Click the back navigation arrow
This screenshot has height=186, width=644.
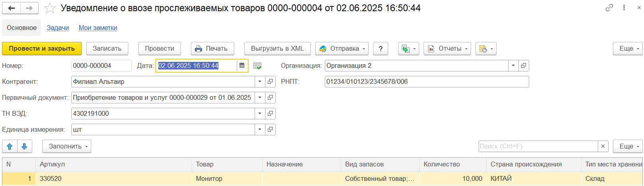12,8
